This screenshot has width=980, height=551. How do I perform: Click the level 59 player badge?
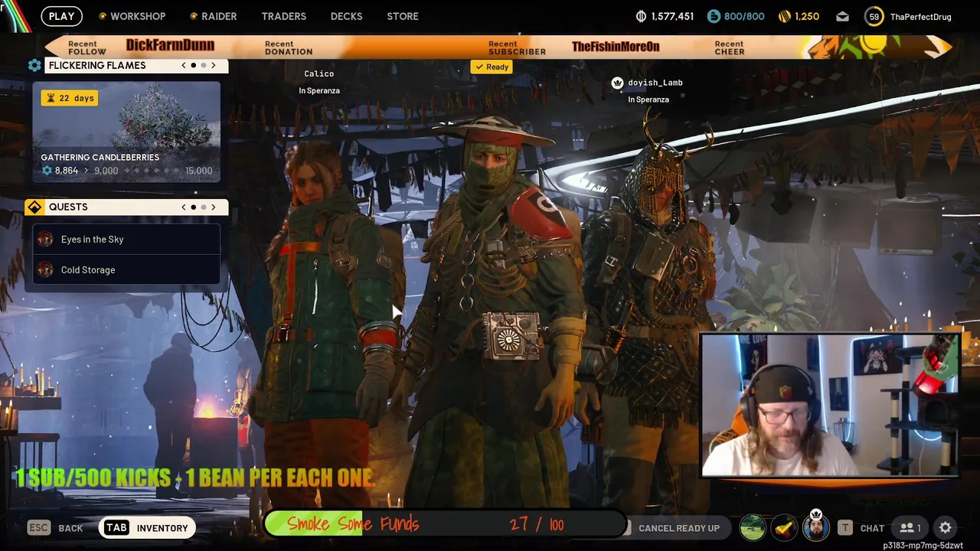tap(874, 16)
